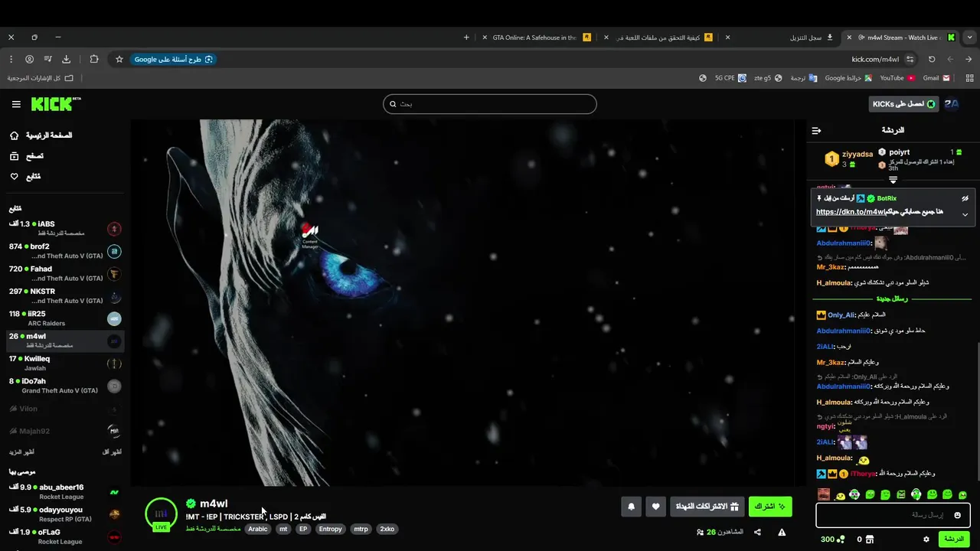Click the Gift Subscriptions button
Screen dimensions: 980x551
click(x=707, y=507)
